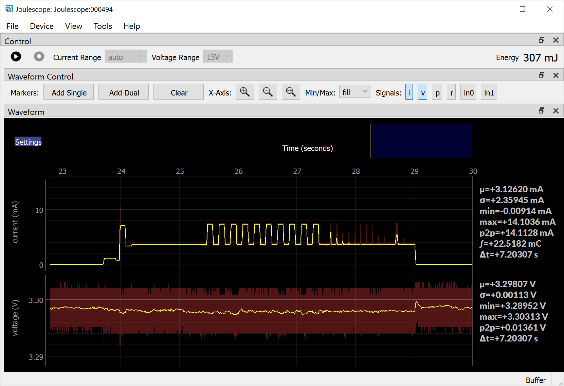Viewport: 564px width, 386px height.
Task: Zoom X-Axis to full extent
Action: pyautogui.click(x=291, y=92)
